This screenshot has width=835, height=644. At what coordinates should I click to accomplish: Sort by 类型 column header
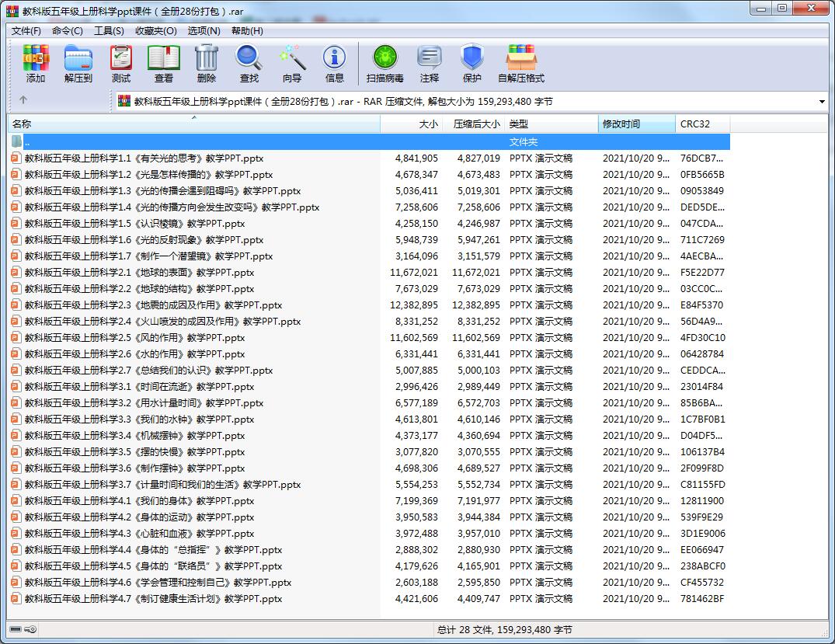551,124
